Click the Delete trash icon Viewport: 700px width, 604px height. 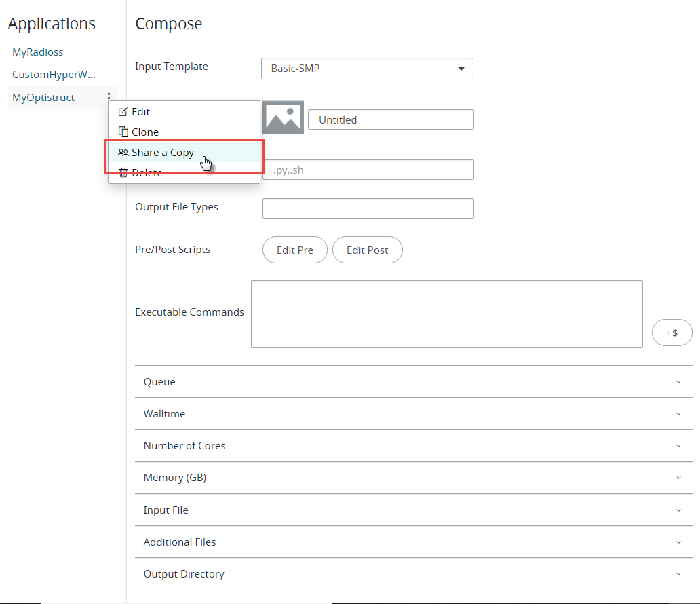click(x=123, y=172)
